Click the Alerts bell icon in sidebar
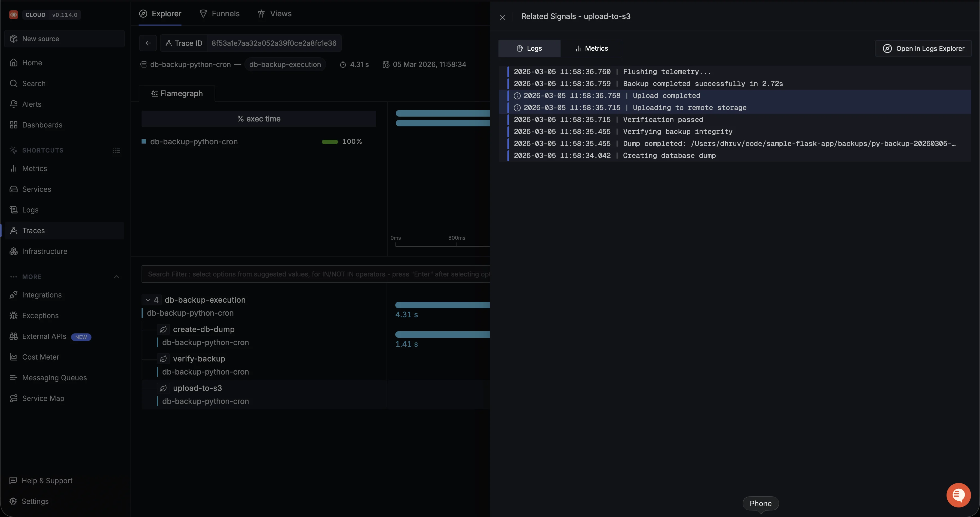Screen dimensions: 980x517 14,104
